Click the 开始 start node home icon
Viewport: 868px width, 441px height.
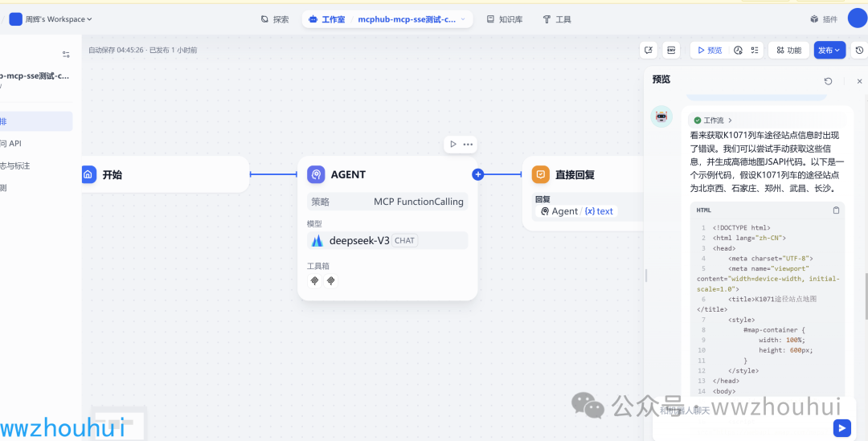[x=88, y=175]
